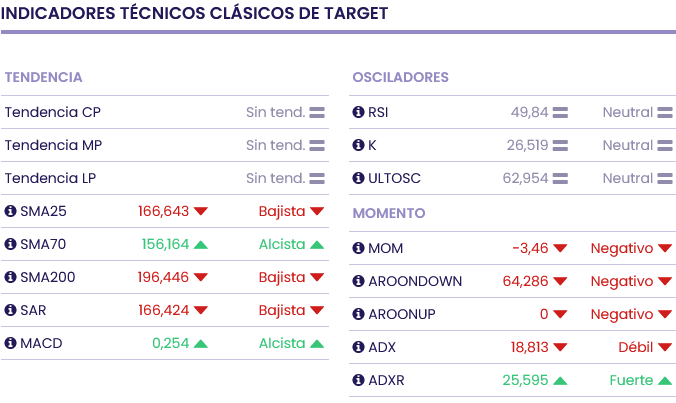Image resolution: width=676 pixels, height=403 pixels.
Task: Select the Tendencia CP row label
Action: click(52, 112)
